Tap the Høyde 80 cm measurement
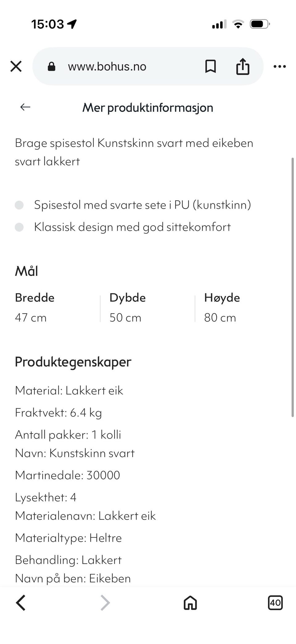This screenshot has width=296, height=644. 222,308
